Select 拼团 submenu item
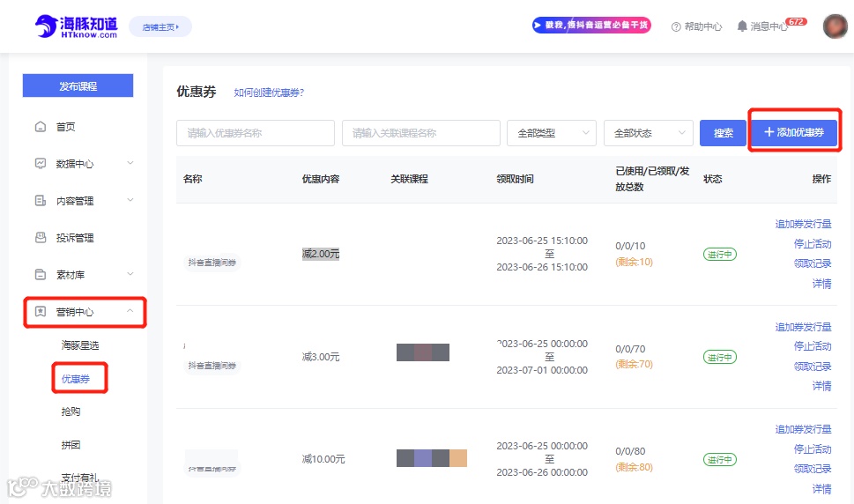The height and width of the screenshot is (504, 854). point(71,445)
